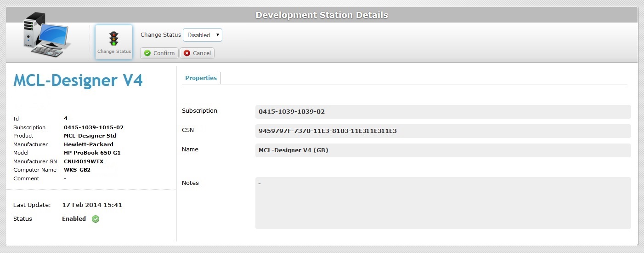The width and height of the screenshot is (644, 253).
Task: Cancel the status change
Action: tap(197, 53)
